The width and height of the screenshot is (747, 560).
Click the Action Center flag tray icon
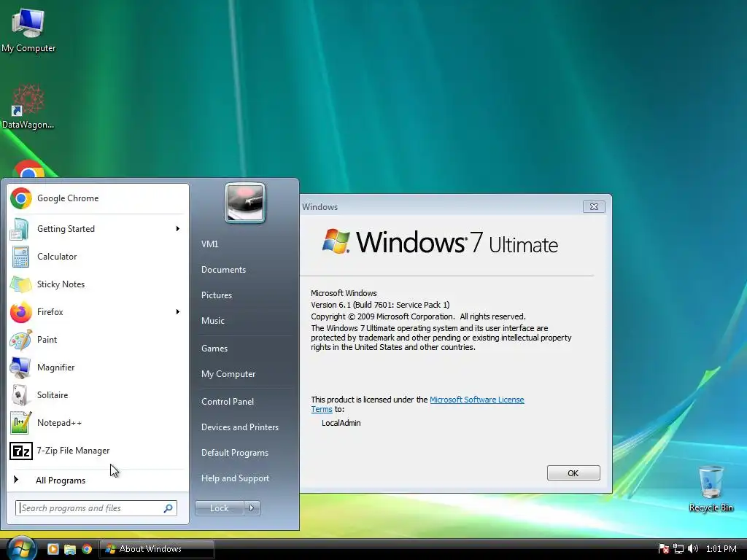click(664, 549)
